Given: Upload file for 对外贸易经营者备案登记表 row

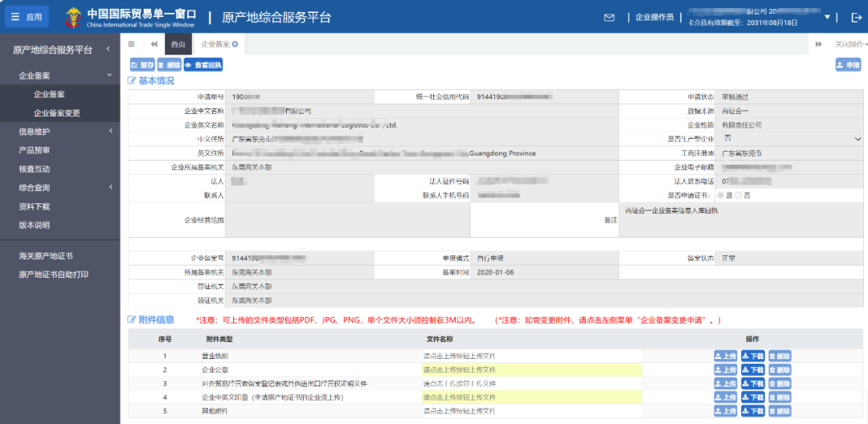Looking at the screenshot, I should pos(726,384).
